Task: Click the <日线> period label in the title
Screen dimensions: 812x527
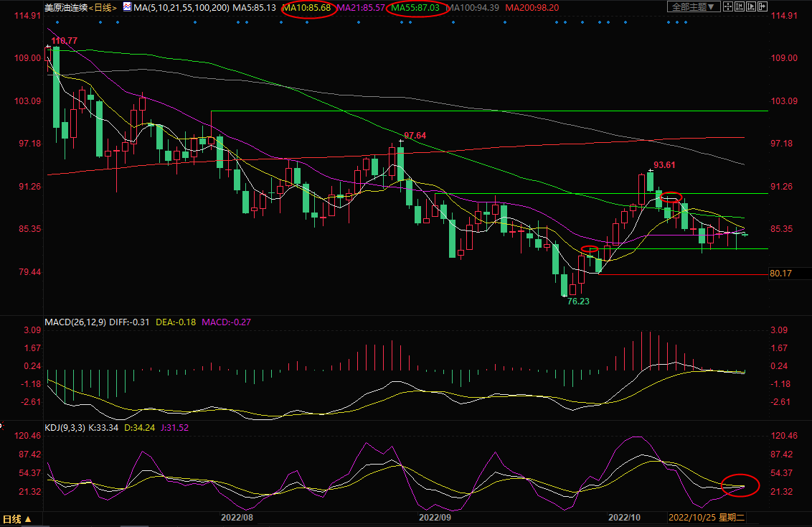Action: [x=102, y=7]
